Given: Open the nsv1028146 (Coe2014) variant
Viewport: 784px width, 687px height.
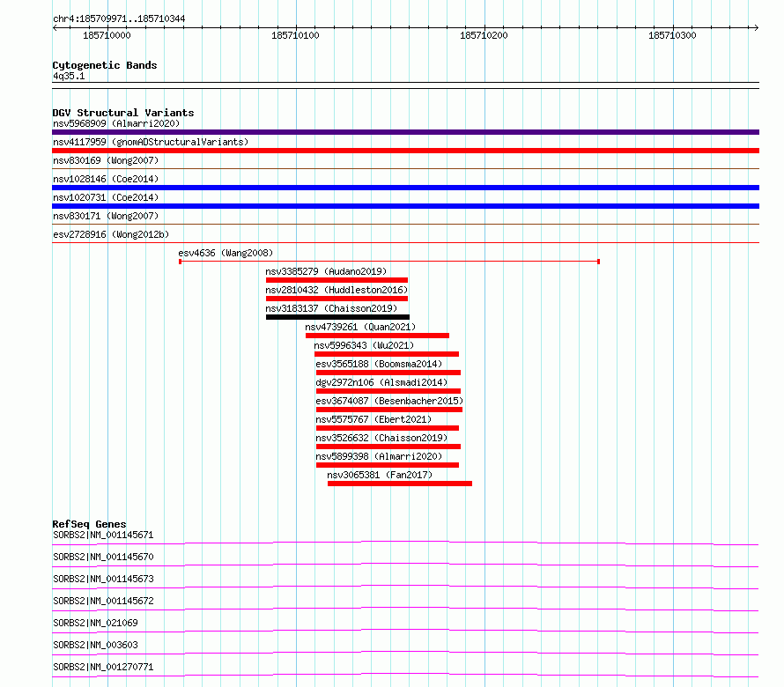Looking at the screenshot, I should (106, 179).
